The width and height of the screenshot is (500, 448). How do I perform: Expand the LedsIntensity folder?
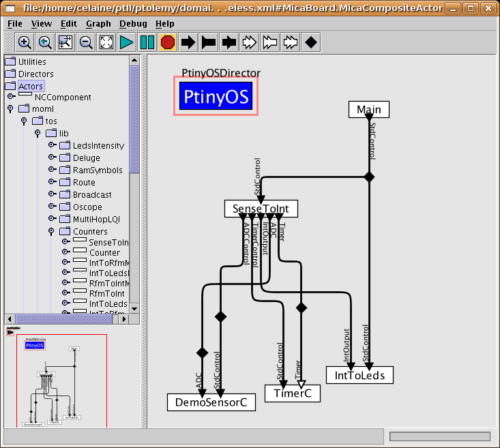52,145
